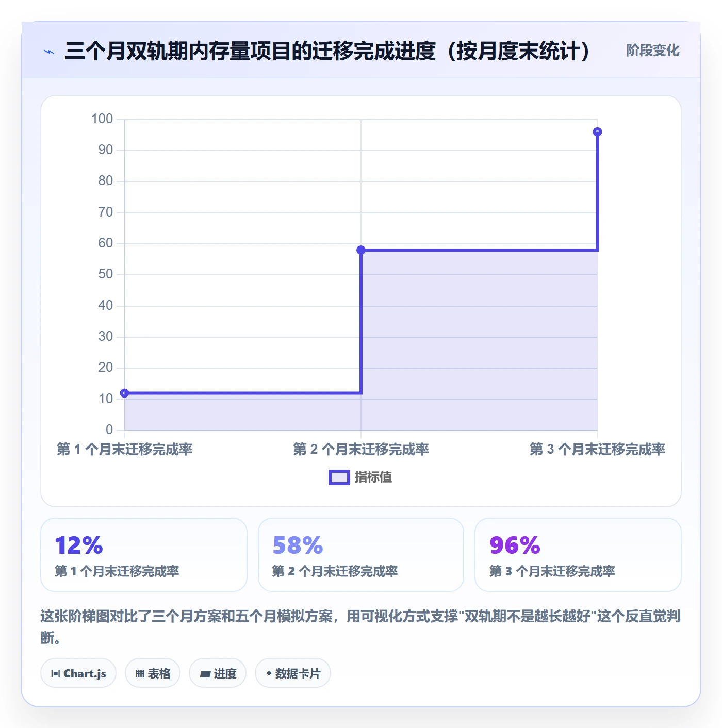722x728 pixels.
Task: Click the lightning icon beside the title
Action: click(x=49, y=52)
